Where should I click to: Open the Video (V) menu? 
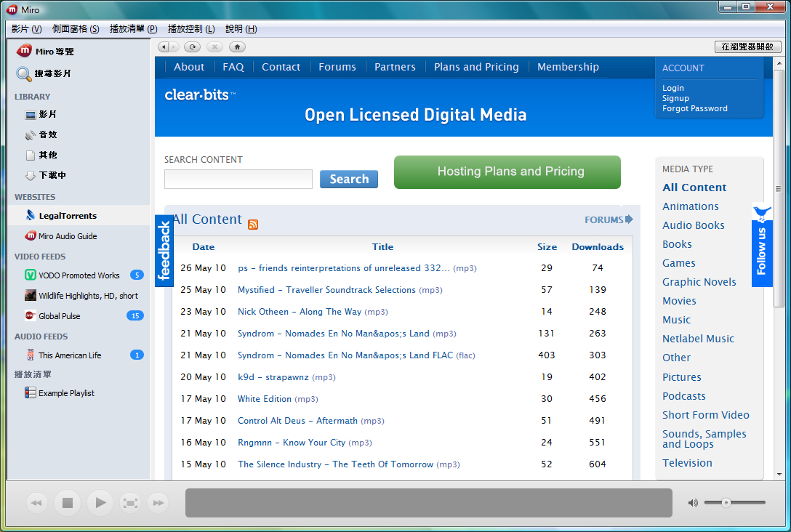pos(27,29)
